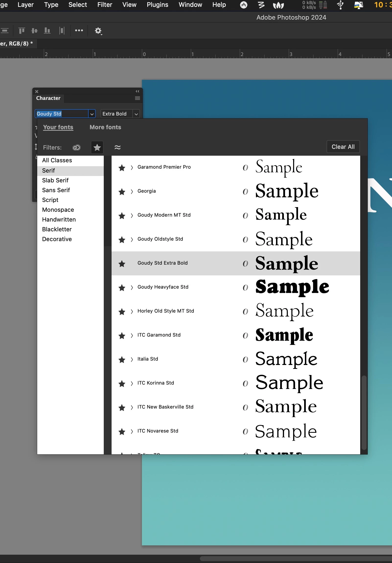Click the flame-shaped menu bar icon
Image resolution: width=392 pixels, height=563 pixels.
pos(278,5)
